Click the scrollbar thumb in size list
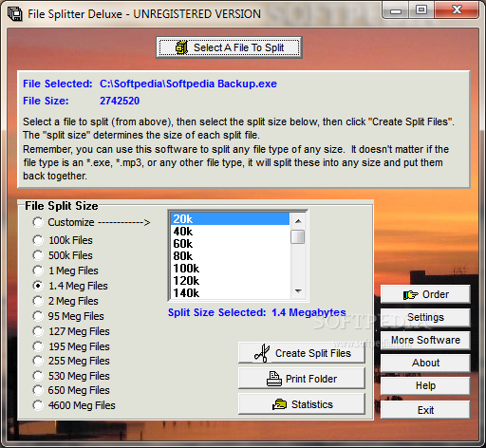This screenshot has height=448, width=486. pyautogui.click(x=298, y=236)
